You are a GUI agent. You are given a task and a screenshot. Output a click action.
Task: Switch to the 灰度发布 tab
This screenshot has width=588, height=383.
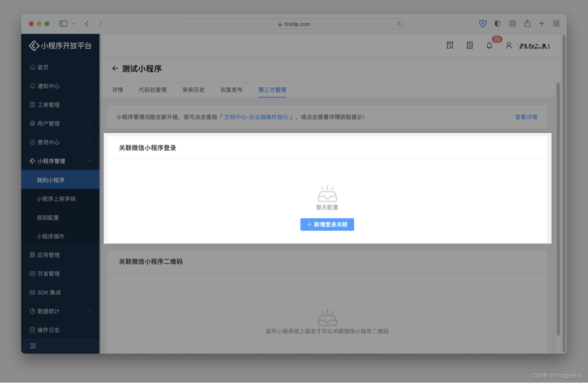[x=231, y=90]
